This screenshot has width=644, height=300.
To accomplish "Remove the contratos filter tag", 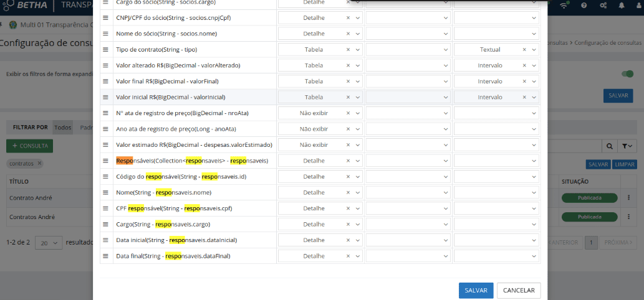I will [x=40, y=163].
